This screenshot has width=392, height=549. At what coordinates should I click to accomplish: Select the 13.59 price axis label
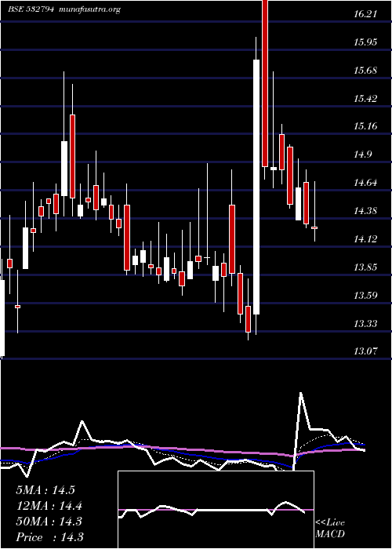pyautogui.click(x=365, y=296)
